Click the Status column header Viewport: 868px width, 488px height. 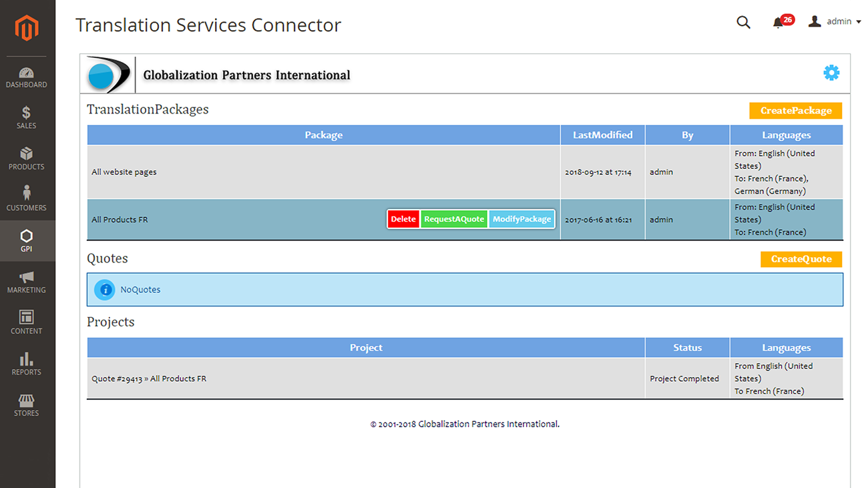click(688, 348)
